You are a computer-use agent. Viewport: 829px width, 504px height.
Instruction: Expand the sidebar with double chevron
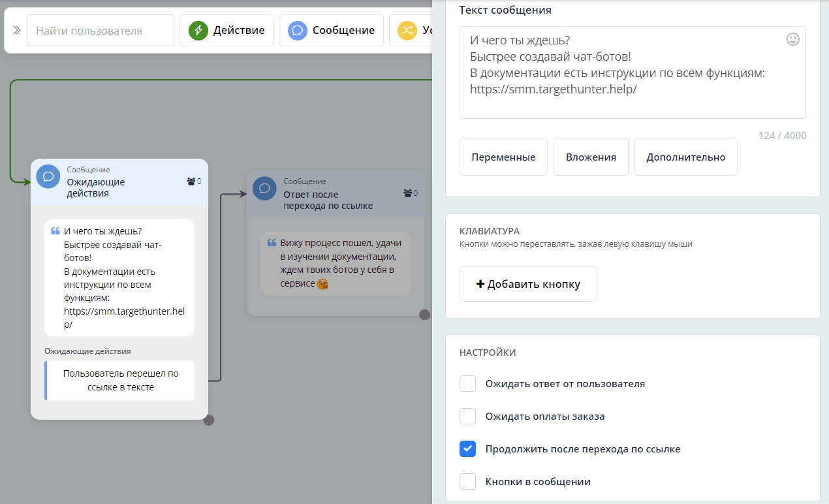coord(17,31)
